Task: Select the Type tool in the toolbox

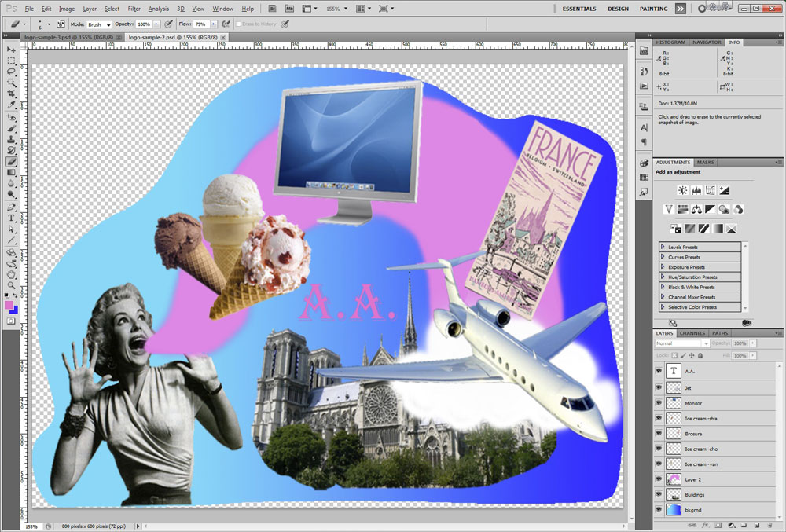Action: tap(12, 218)
